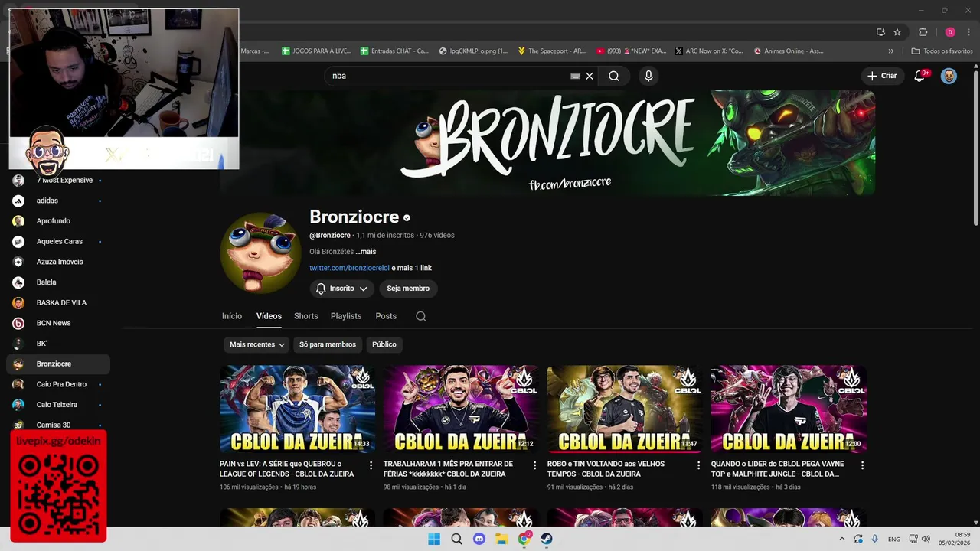Open Discord from the taskbar
Screen dimensions: 980x551
(x=479, y=539)
